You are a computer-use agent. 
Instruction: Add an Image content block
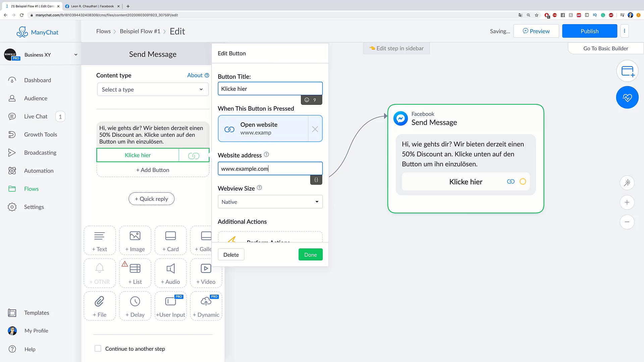(135, 241)
